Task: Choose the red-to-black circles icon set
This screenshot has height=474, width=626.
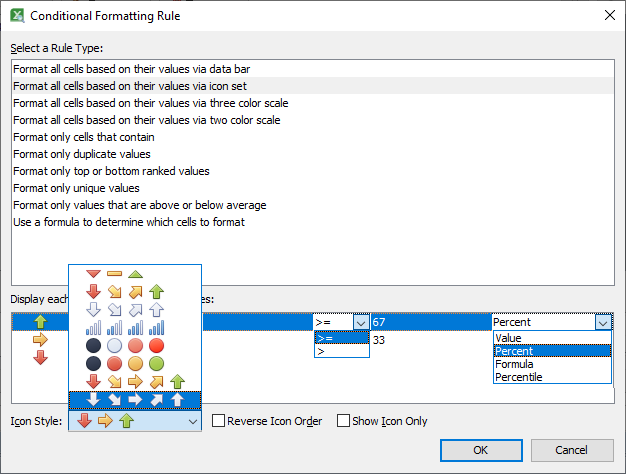Action: pyautogui.click(x=124, y=346)
